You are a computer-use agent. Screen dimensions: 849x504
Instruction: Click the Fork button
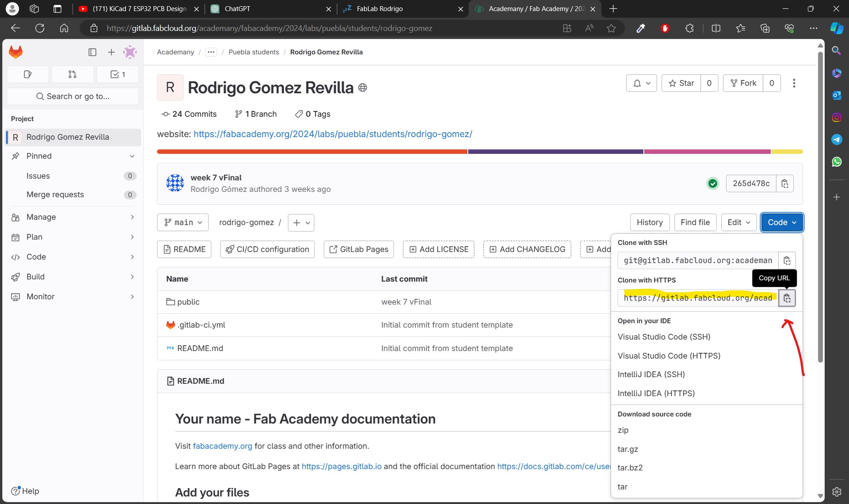743,83
